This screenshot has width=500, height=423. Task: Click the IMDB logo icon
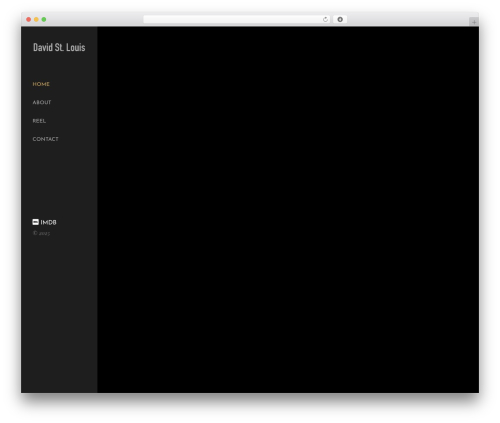(x=36, y=222)
